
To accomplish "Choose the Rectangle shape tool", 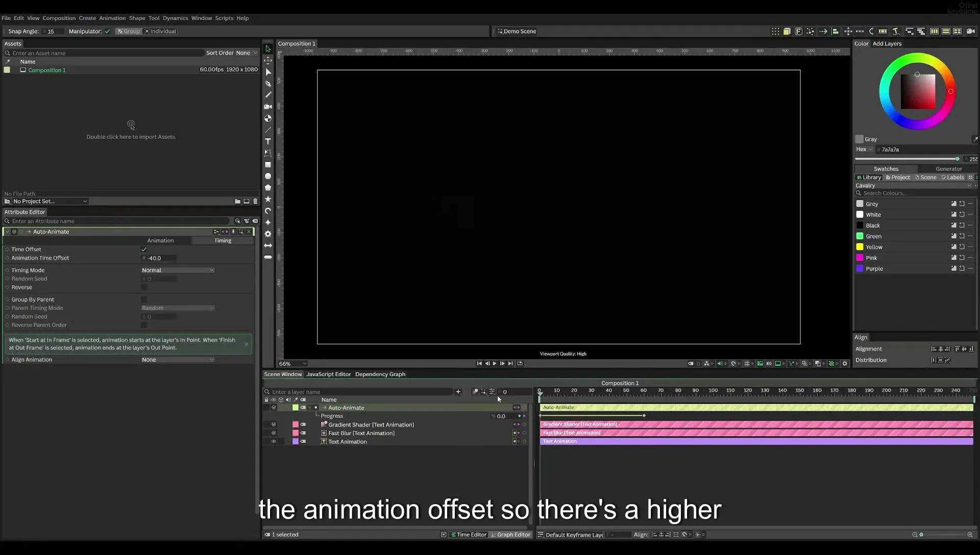I will [x=268, y=165].
